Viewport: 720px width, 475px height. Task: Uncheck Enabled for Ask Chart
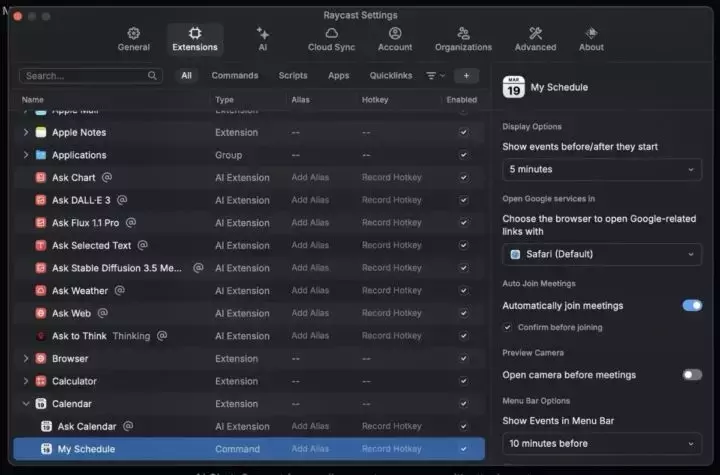(464, 177)
